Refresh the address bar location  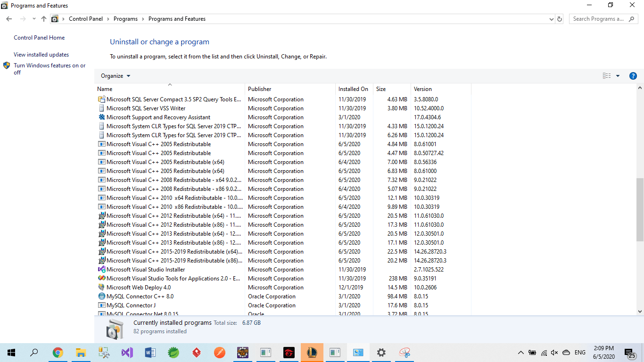(x=560, y=19)
